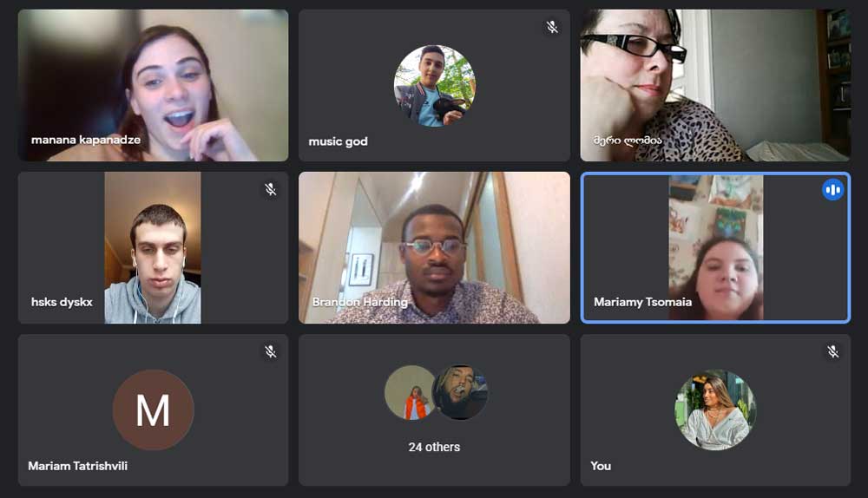Viewport: 868px width, 498px height.
Task: Click muted mic icon on Mariam Tatrishvili tile
Action: [270, 351]
